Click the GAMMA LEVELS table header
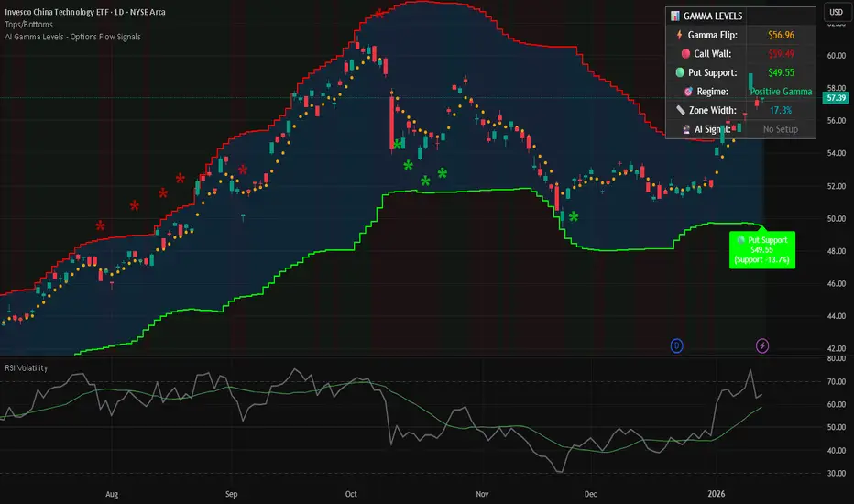 pos(712,16)
